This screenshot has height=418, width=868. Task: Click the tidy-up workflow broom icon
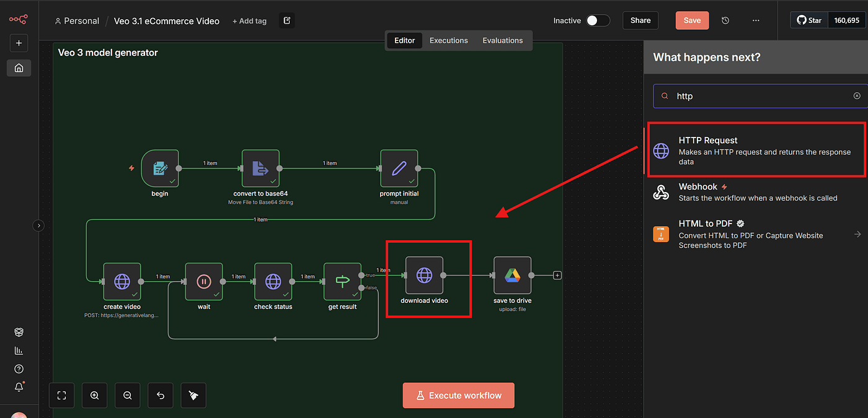pyautogui.click(x=193, y=395)
